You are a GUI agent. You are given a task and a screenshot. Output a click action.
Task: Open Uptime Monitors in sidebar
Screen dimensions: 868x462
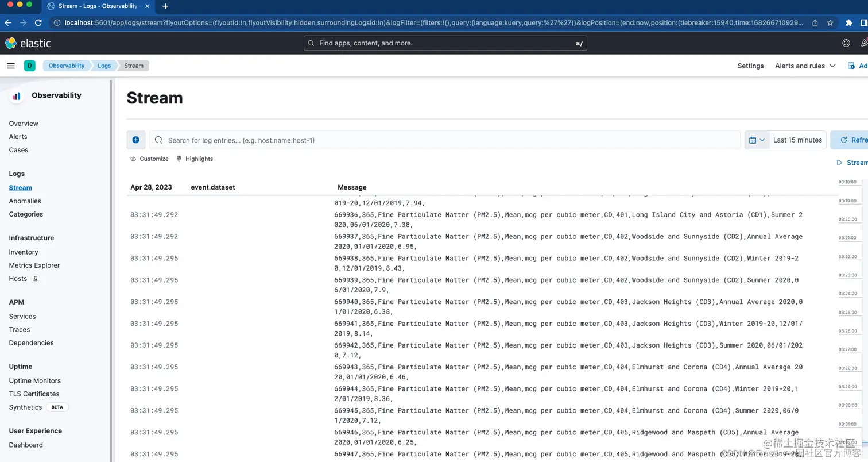pos(34,381)
